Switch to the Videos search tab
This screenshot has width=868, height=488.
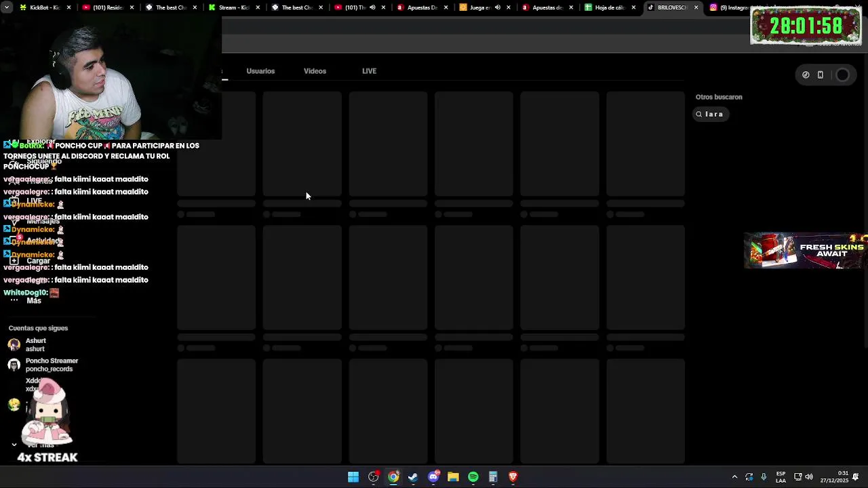[315, 71]
